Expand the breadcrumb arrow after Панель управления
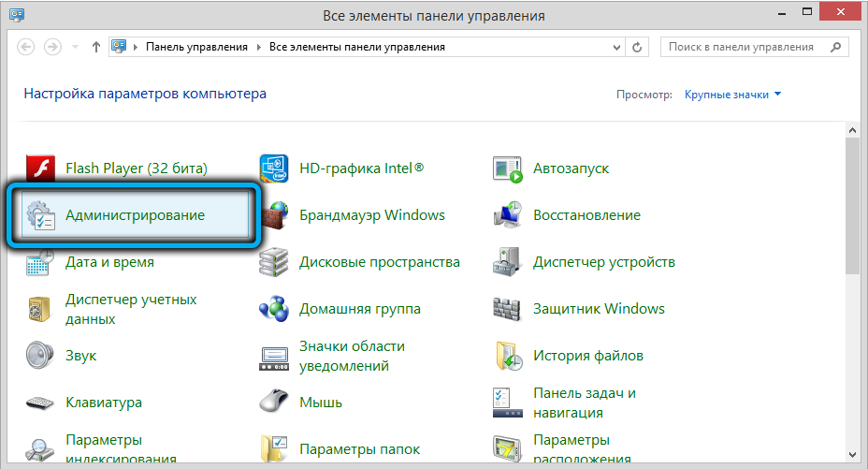The height and width of the screenshot is (469, 868). pyautogui.click(x=259, y=46)
